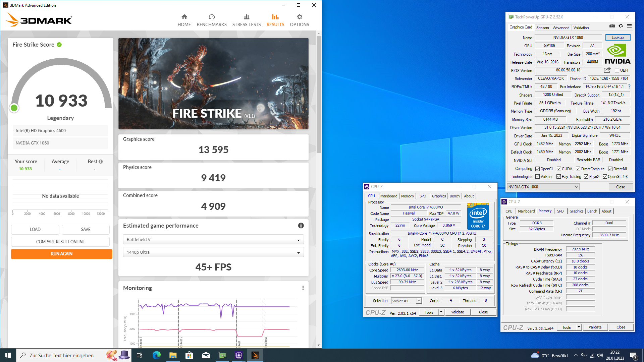Open BENCHMARKS in 3DMark navigation
Image resolution: width=644 pixels, height=362 pixels.
(212, 20)
